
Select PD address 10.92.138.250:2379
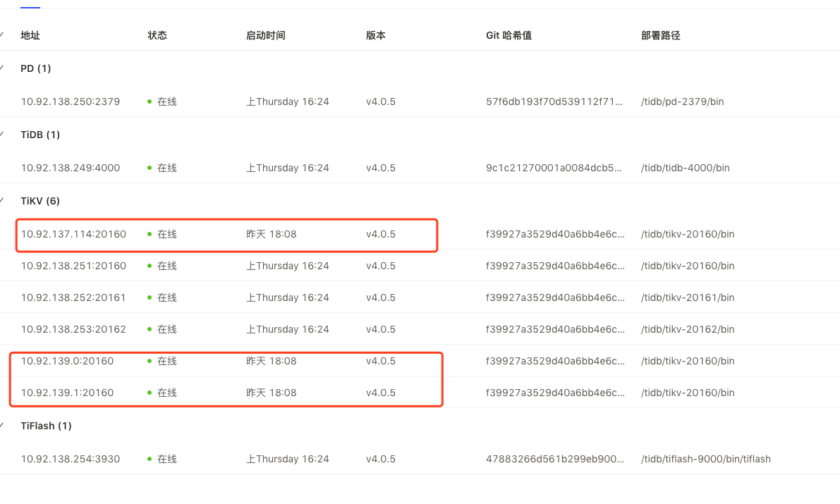click(x=71, y=102)
